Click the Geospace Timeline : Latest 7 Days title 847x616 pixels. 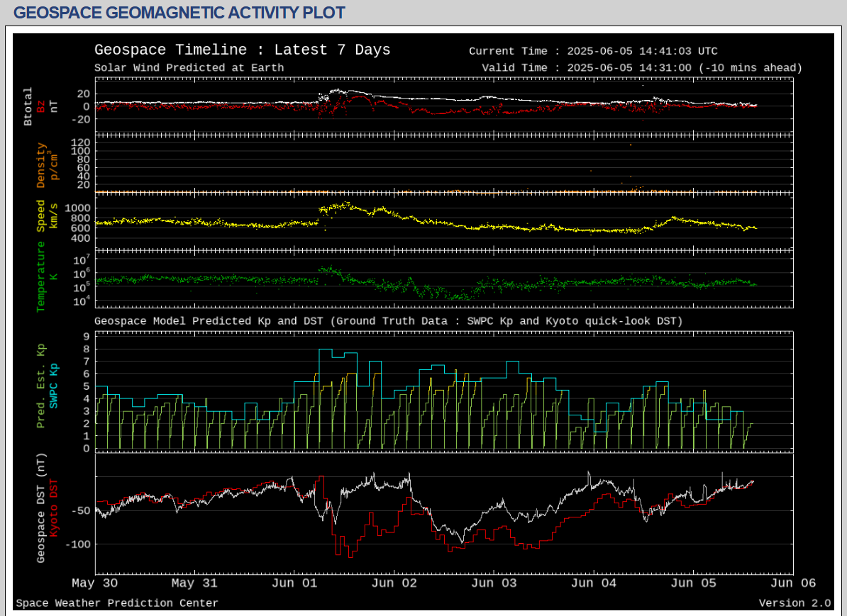[x=242, y=50]
